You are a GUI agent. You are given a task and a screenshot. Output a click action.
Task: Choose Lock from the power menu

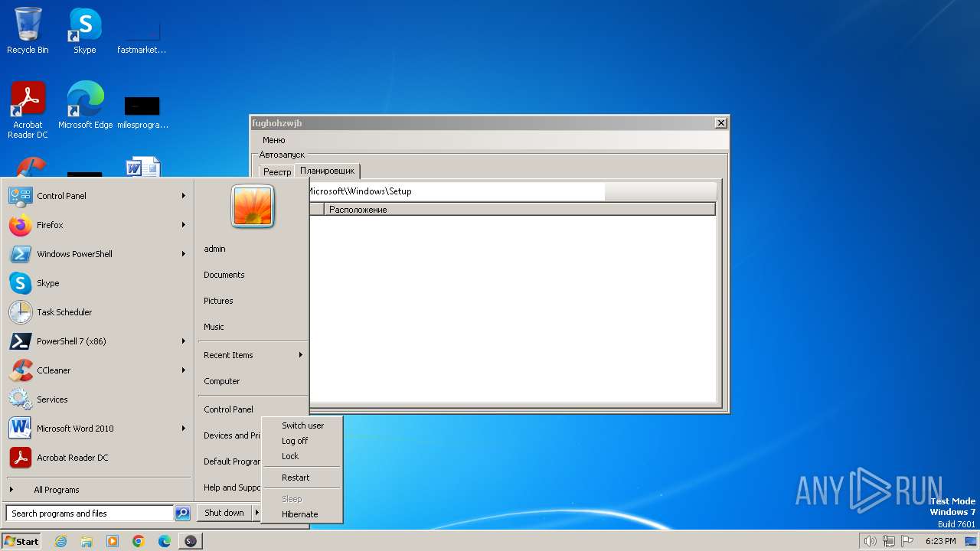[302, 456]
